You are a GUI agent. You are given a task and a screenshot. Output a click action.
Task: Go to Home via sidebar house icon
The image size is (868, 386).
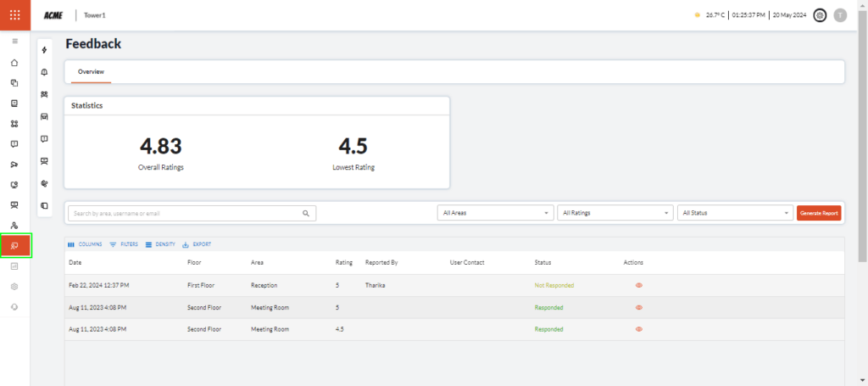tap(14, 62)
